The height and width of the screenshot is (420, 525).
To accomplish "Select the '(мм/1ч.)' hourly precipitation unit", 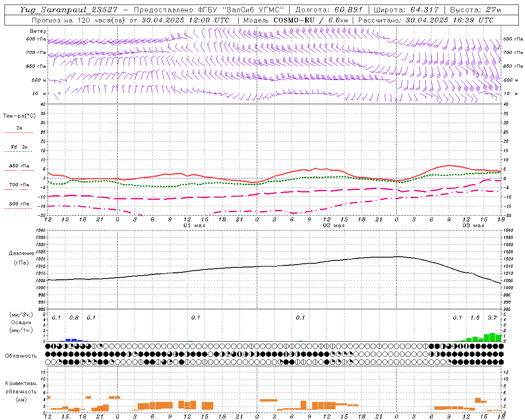I will click(x=21, y=330).
